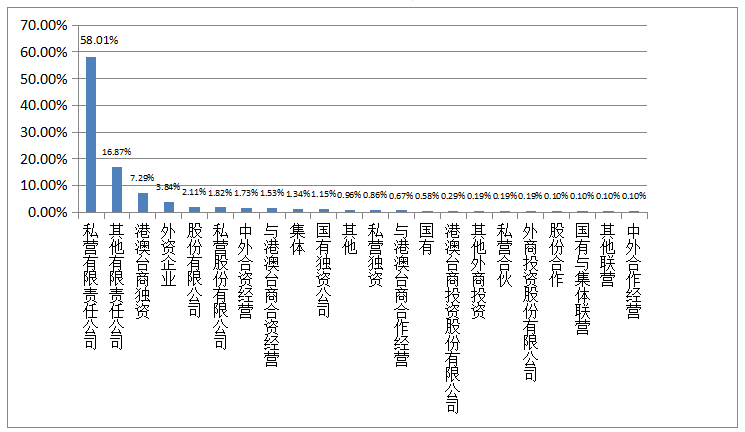The height and width of the screenshot is (432, 745).
Task: Click the 港澳台商投资股份有限公司 axis label
Action: 453,318
